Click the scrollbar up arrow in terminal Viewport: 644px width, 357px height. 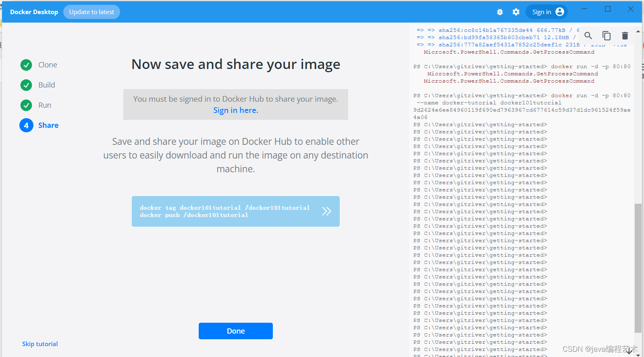(x=638, y=31)
